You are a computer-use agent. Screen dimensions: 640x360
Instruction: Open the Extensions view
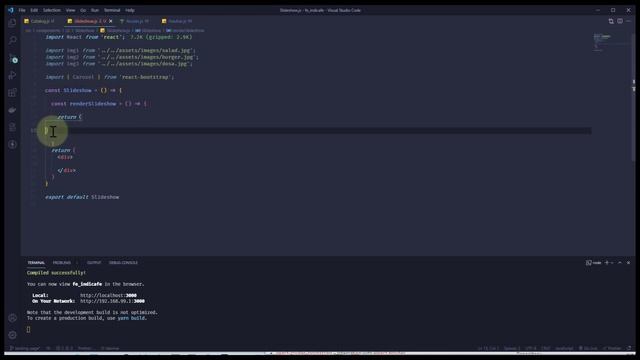pyautogui.click(x=12, y=93)
